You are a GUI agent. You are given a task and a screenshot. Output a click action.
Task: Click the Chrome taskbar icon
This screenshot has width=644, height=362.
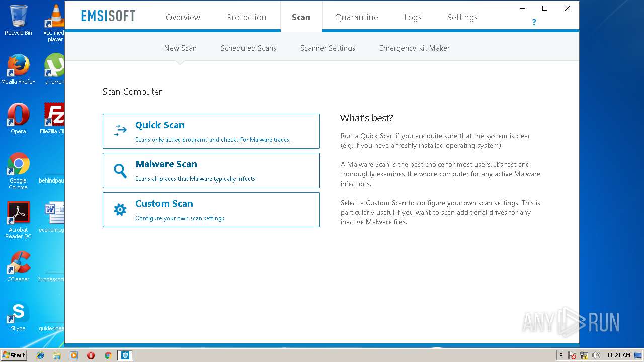point(108,355)
